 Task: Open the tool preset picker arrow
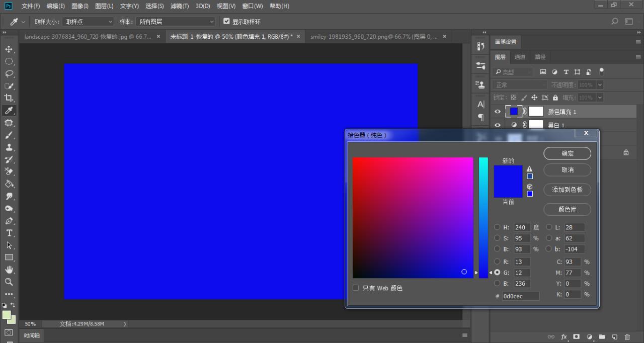coord(23,22)
